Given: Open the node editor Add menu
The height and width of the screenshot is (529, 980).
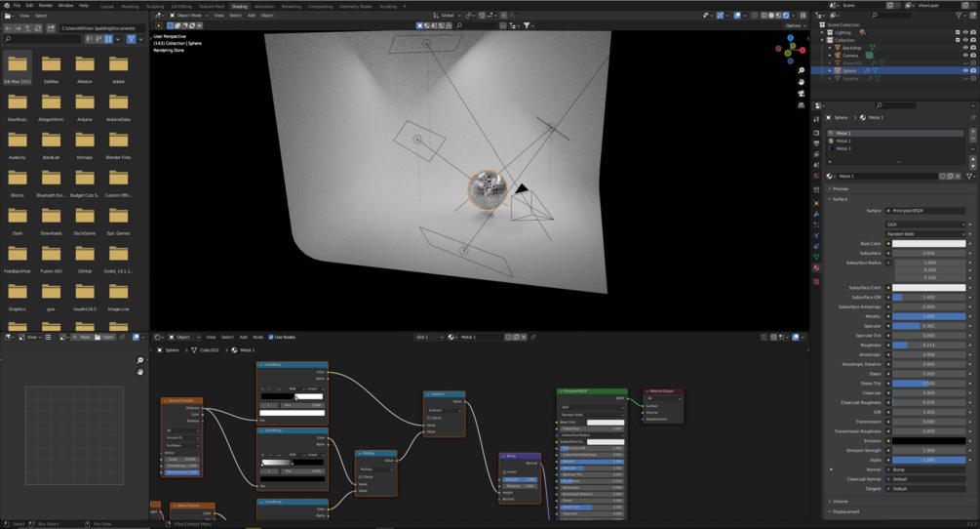Looking at the screenshot, I should pyautogui.click(x=243, y=337).
